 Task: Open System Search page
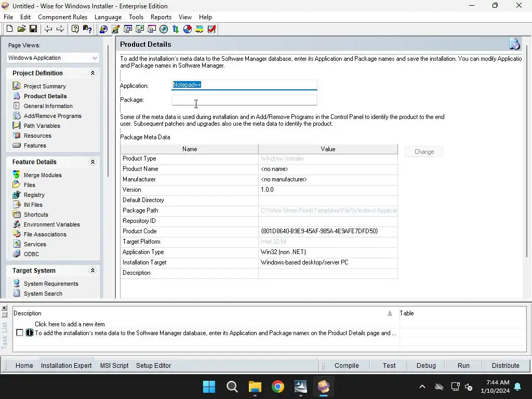point(43,294)
